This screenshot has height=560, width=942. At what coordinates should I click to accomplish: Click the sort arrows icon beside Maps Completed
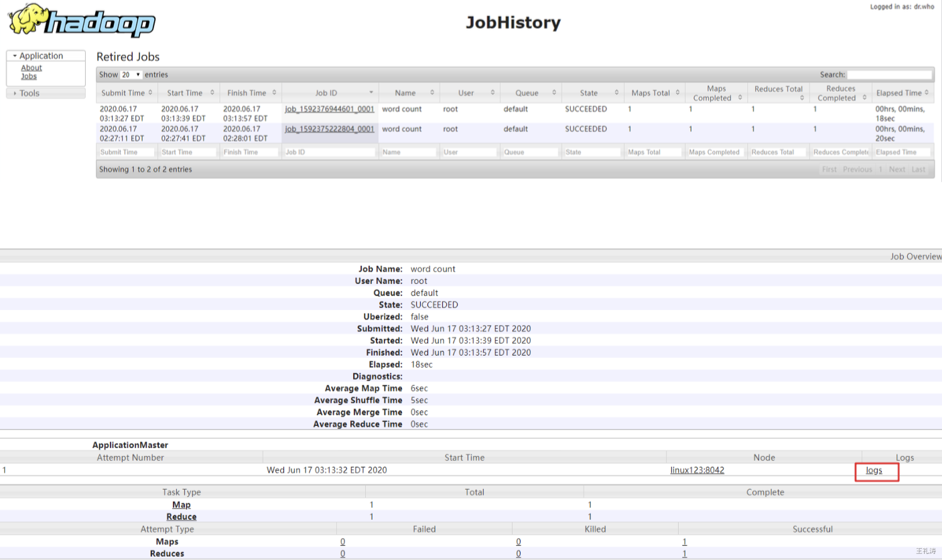coord(740,98)
